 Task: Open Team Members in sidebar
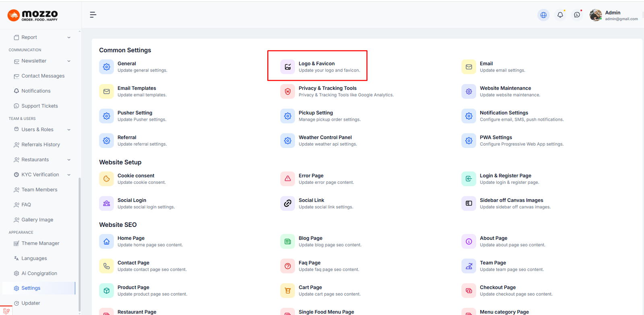click(x=35, y=189)
